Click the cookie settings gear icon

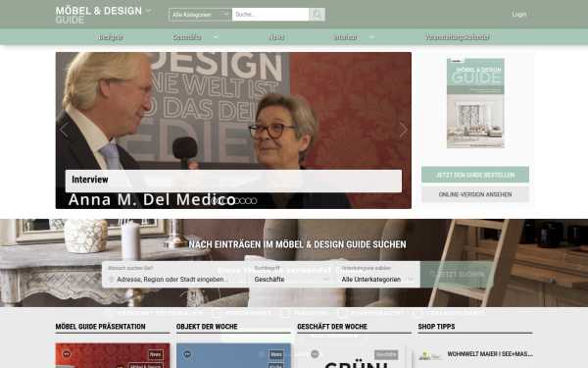(x=262, y=354)
